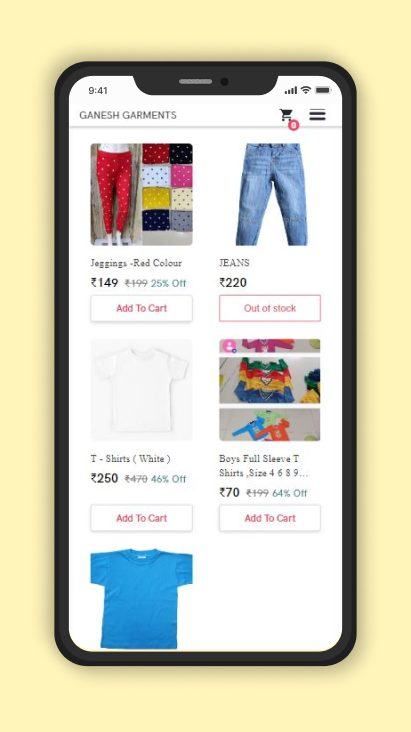Open the GANESH GARMENTS store title
This screenshot has height=732, width=411.
(128, 115)
